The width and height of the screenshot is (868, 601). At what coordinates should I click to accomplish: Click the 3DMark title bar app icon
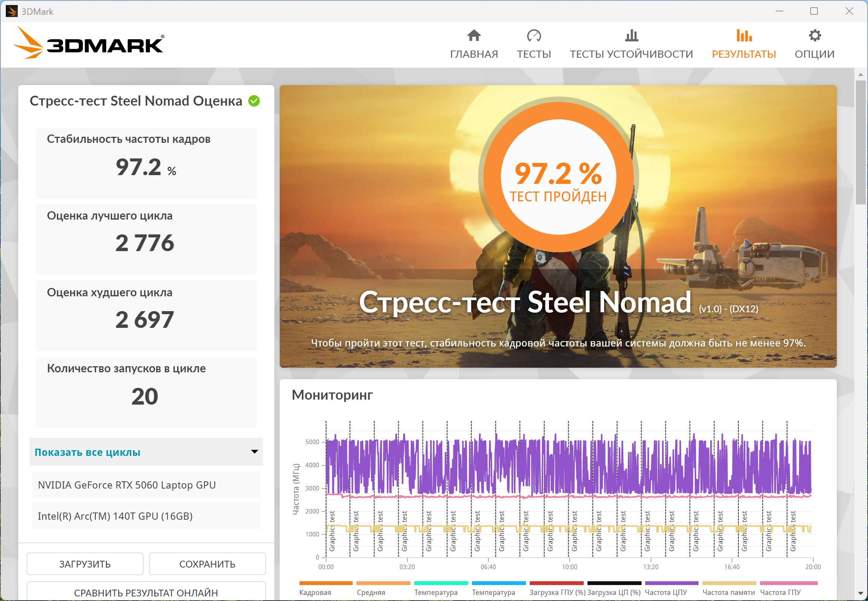point(11,11)
